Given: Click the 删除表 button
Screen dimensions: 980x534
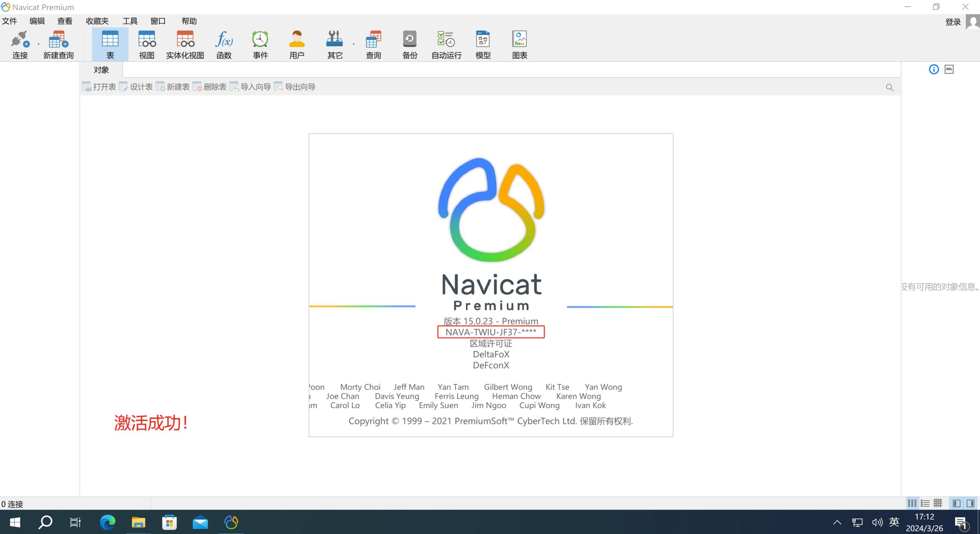Looking at the screenshot, I should click(209, 87).
